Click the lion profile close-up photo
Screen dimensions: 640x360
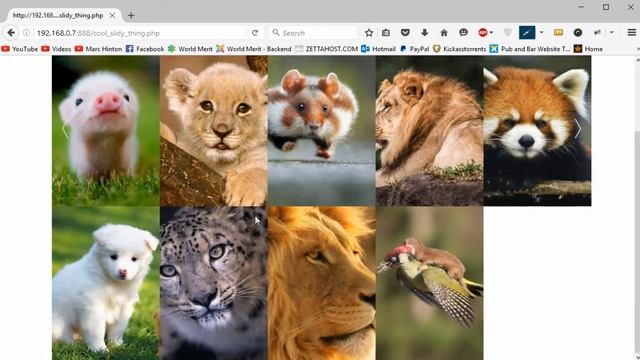coord(322,283)
